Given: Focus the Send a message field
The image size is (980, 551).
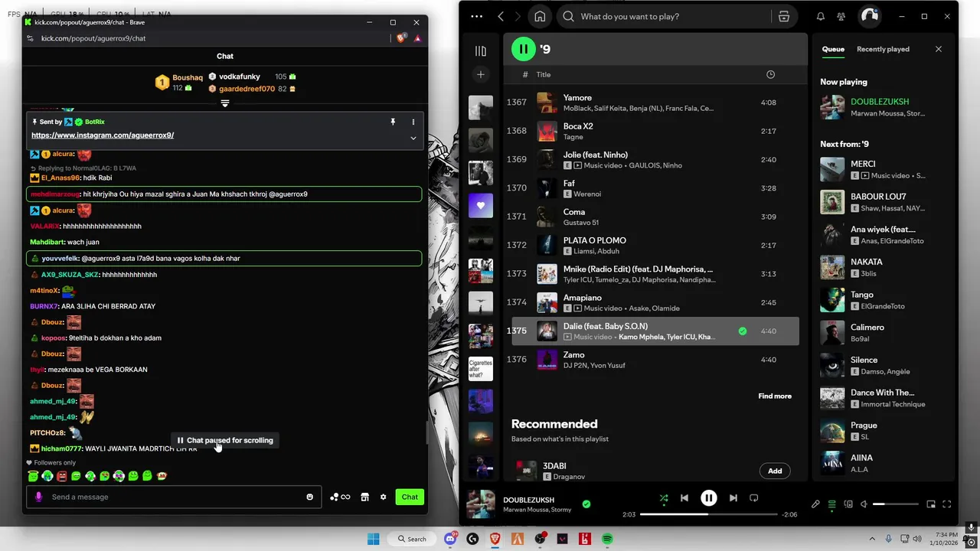Looking at the screenshot, I should pyautogui.click(x=175, y=497).
